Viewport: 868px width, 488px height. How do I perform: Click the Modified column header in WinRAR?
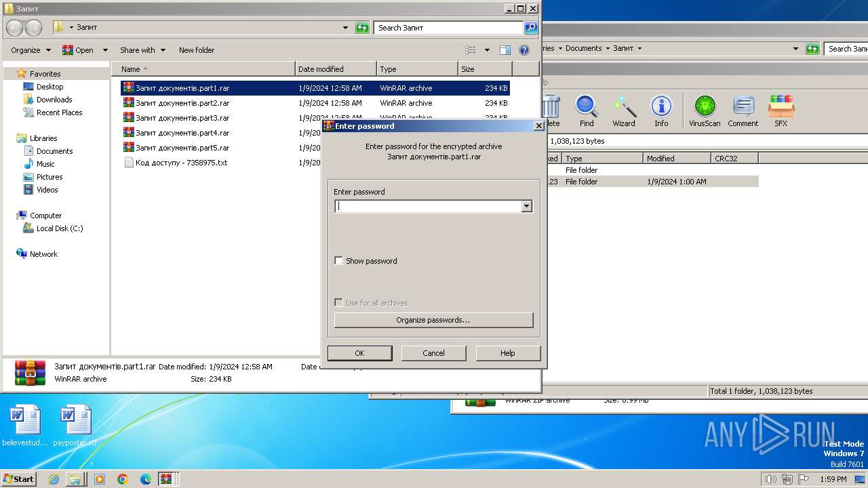[x=676, y=159]
